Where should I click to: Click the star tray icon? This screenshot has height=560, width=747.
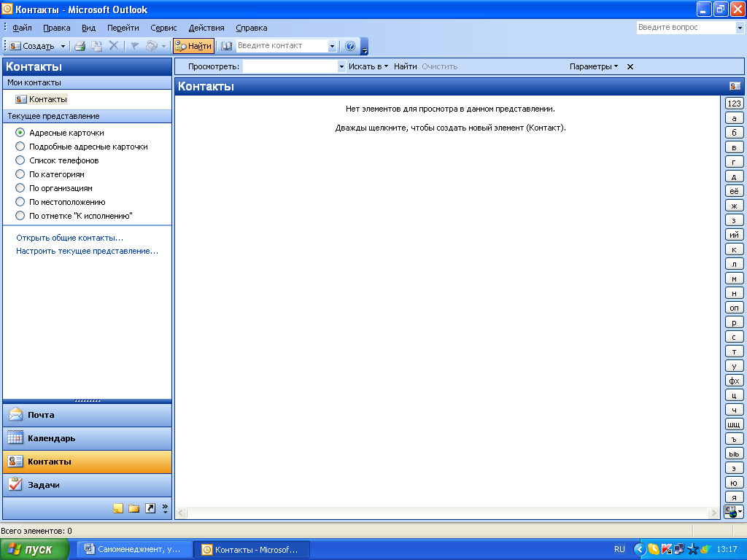click(x=693, y=549)
